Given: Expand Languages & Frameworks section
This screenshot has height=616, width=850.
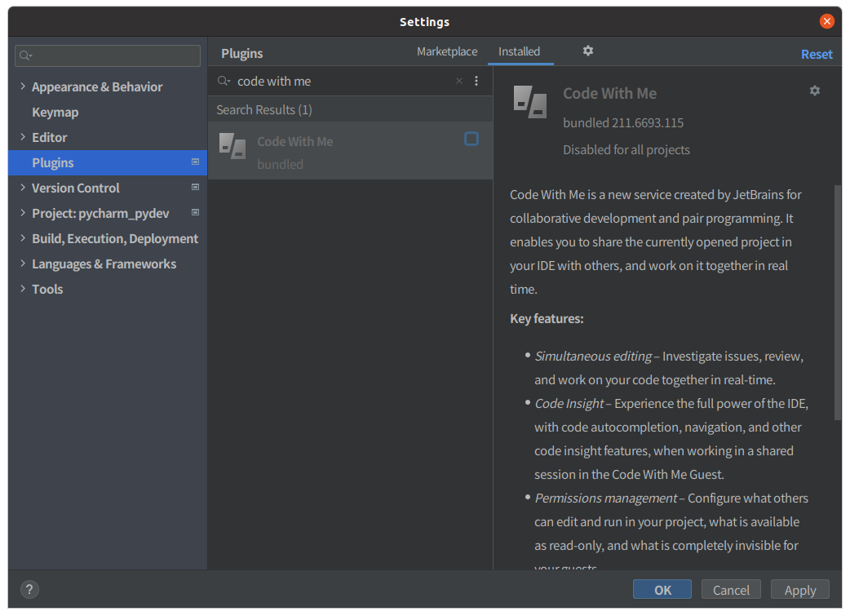Looking at the screenshot, I should 23,264.
